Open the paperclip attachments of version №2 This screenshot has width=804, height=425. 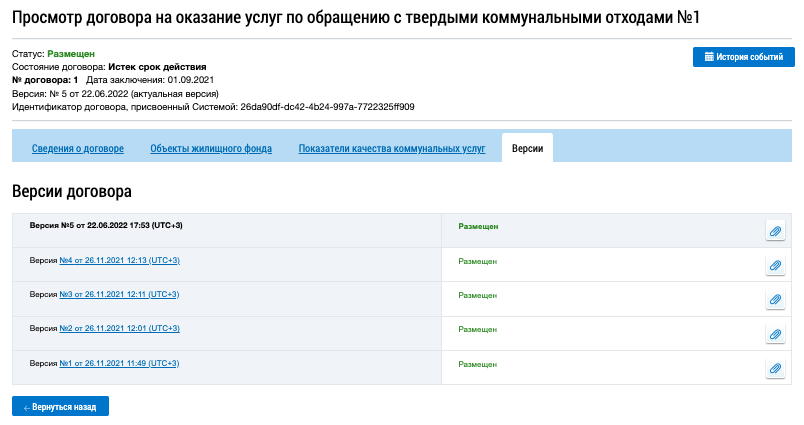point(775,334)
